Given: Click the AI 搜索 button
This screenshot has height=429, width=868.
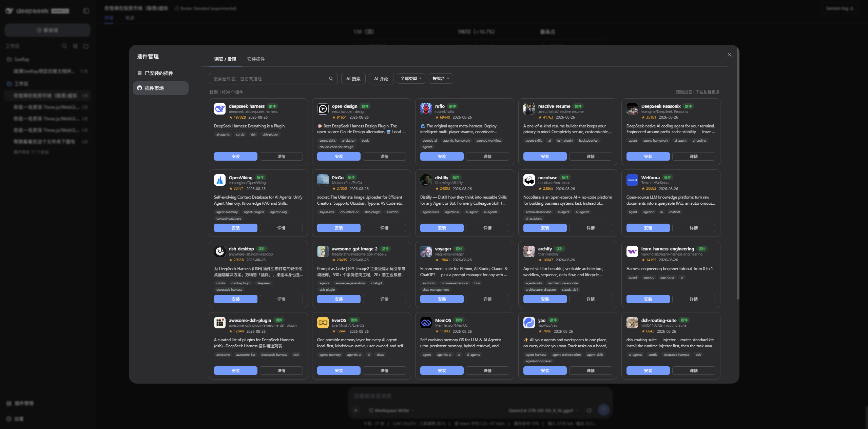Looking at the screenshot, I should click(353, 79).
